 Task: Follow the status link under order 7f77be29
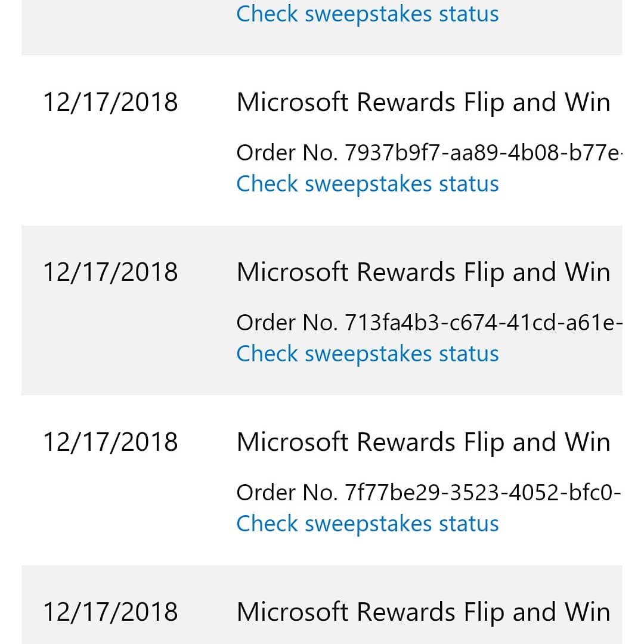coord(367,524)
